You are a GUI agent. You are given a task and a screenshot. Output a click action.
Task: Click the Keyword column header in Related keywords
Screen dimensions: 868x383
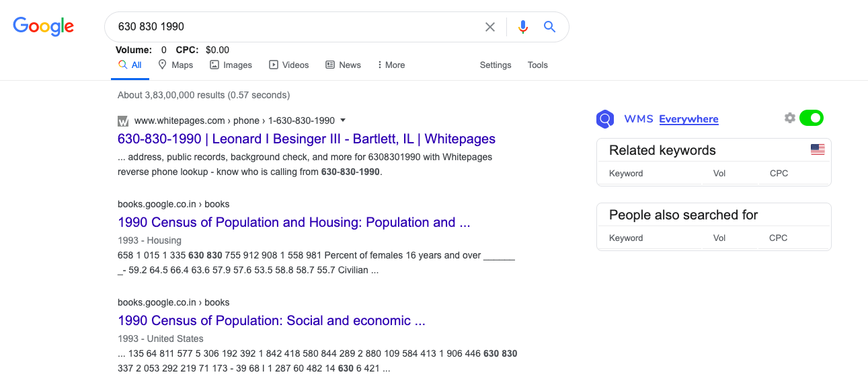pos(626,174)
